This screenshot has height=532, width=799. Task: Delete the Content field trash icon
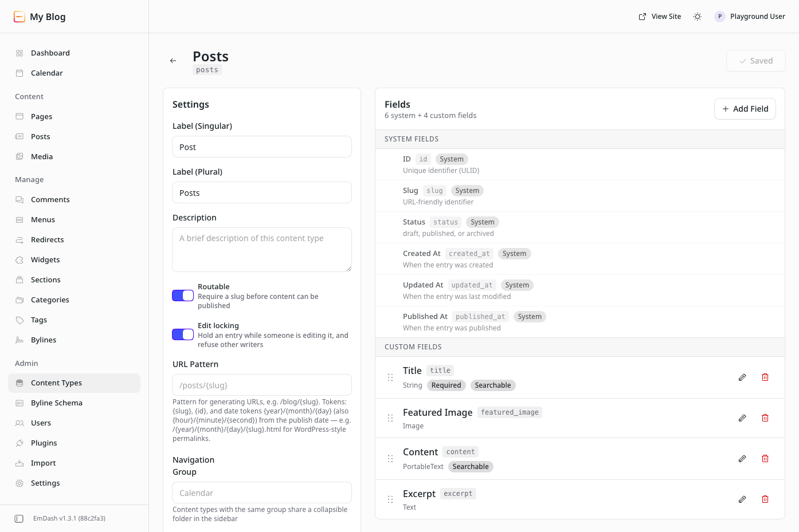(x=765, y=459)
